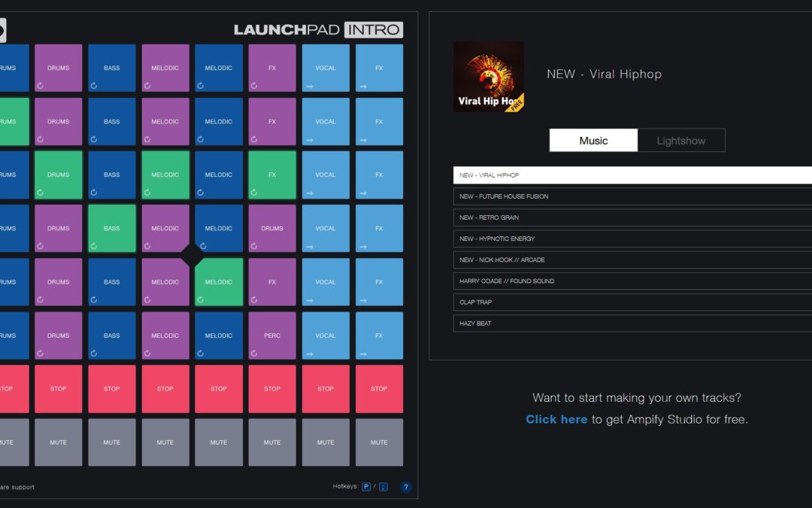Toggle MUTE in the light-blue FX column

point(379,443)
